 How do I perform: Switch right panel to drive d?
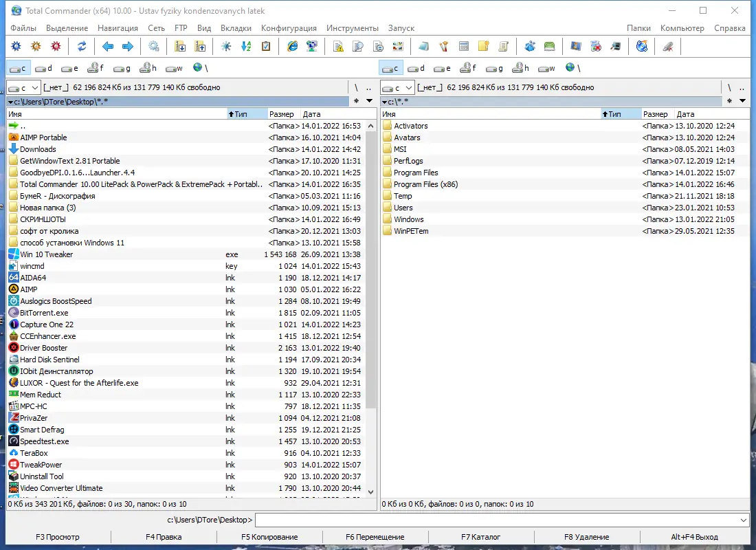pyautogui.click(x=416, y=69)
